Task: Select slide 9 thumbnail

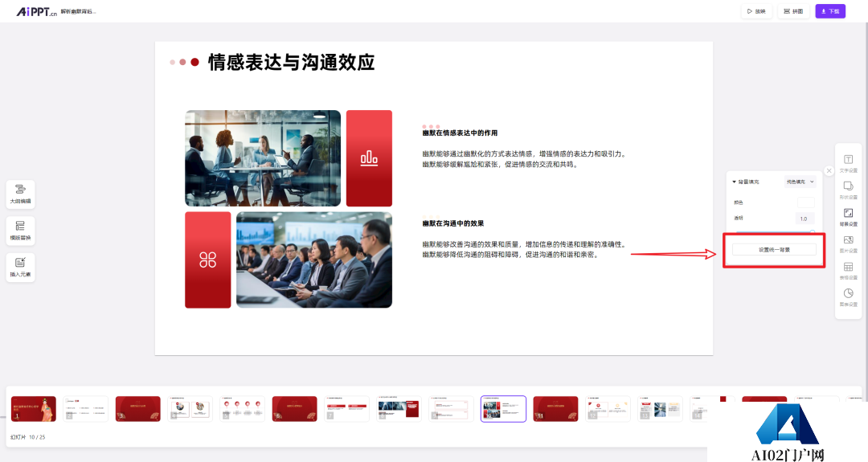Action: [451, 409]
